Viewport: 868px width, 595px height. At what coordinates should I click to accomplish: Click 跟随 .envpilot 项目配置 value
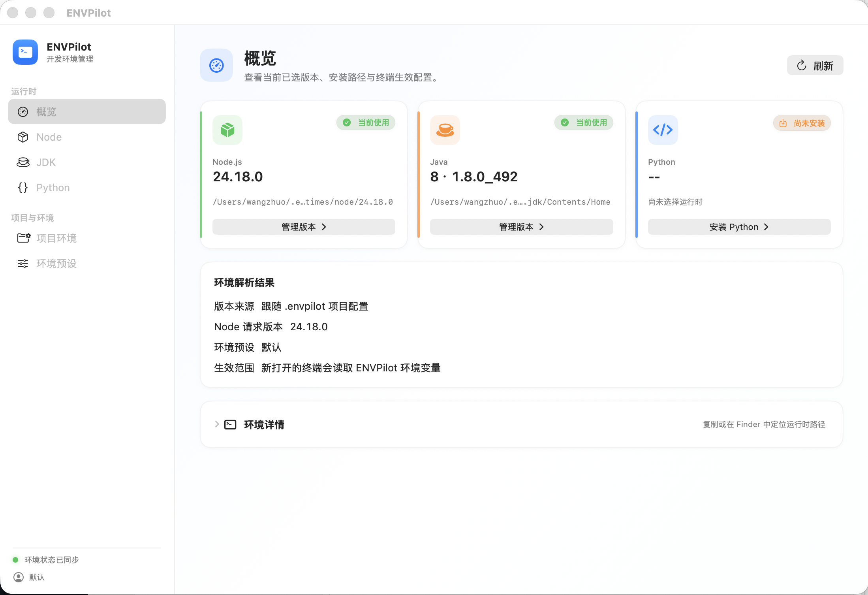pos(315,306)
